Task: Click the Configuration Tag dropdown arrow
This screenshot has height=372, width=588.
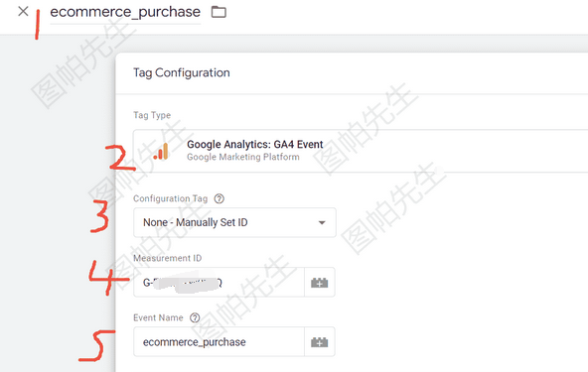Action: click(x=322, y=223)
